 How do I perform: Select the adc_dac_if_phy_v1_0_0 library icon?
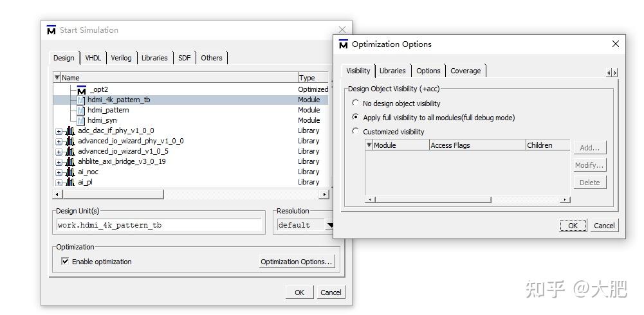(70, 131)
